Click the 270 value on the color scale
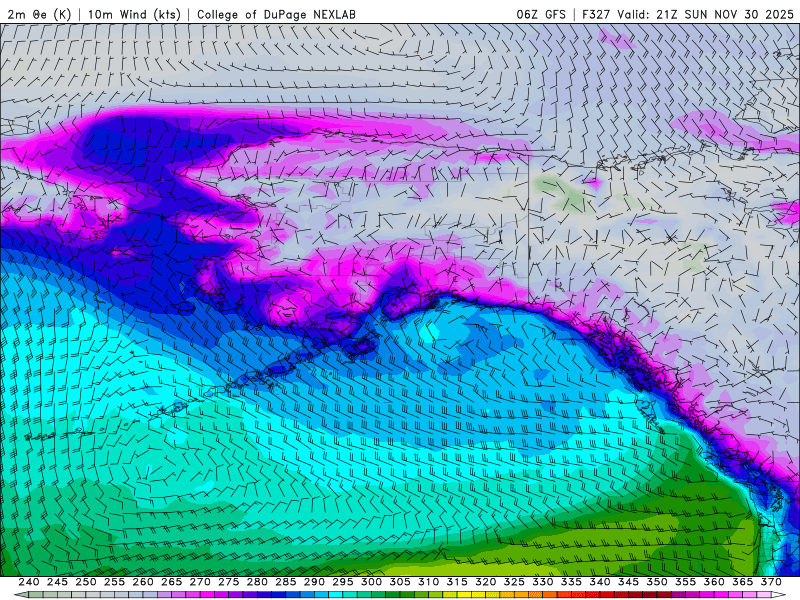The height and width of the screenshot is (600, 800). pos(200,582)
